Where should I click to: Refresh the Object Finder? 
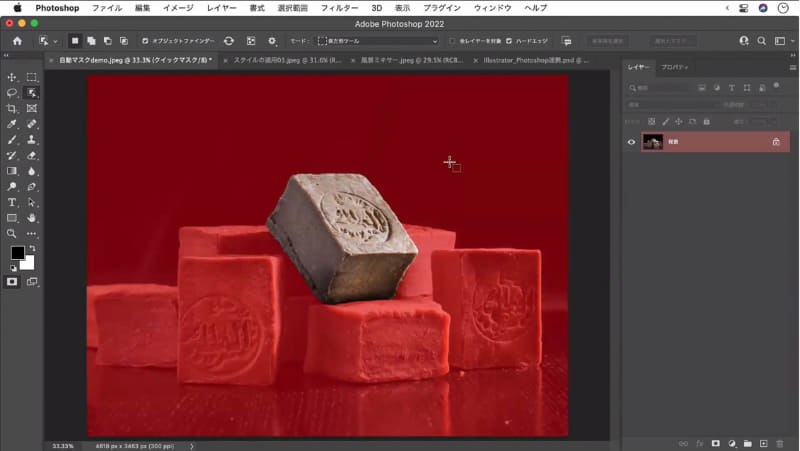tap(229, 41)
